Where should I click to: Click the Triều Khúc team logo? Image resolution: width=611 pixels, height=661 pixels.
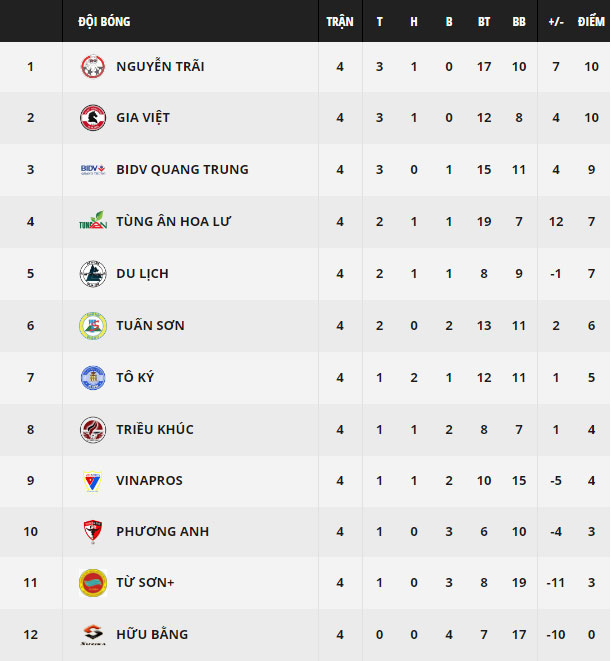[x=93, y=430]
